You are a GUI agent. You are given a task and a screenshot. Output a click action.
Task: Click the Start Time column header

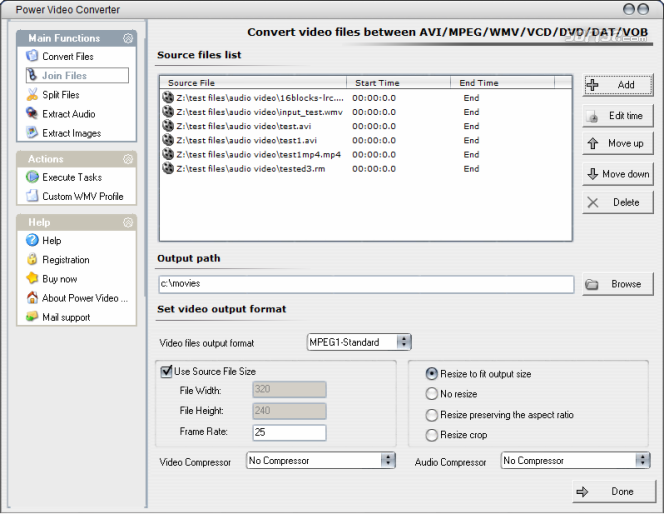click(x=398, y=83)
